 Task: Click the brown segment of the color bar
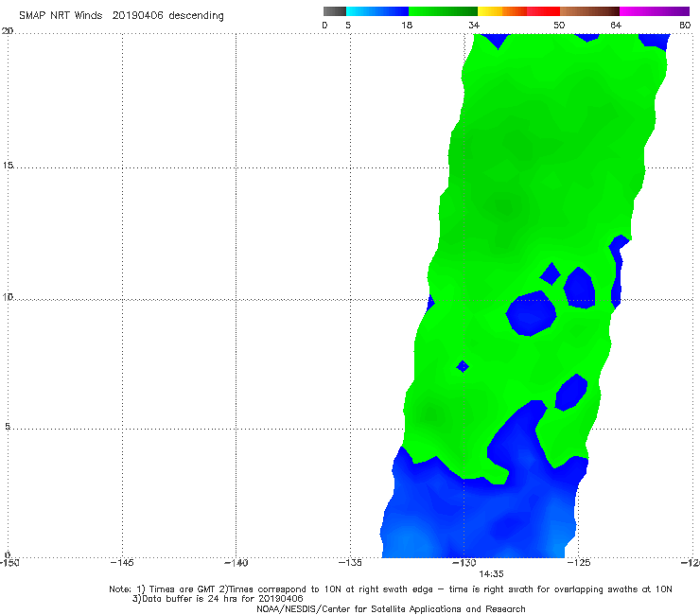coord(589,11)
